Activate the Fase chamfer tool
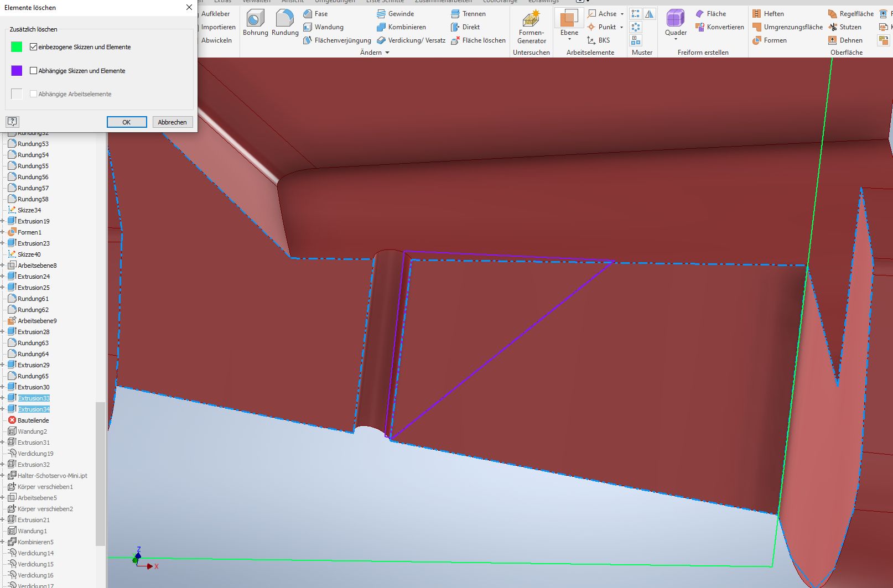This screenshot has height=588, width=893. coord(315,14)
